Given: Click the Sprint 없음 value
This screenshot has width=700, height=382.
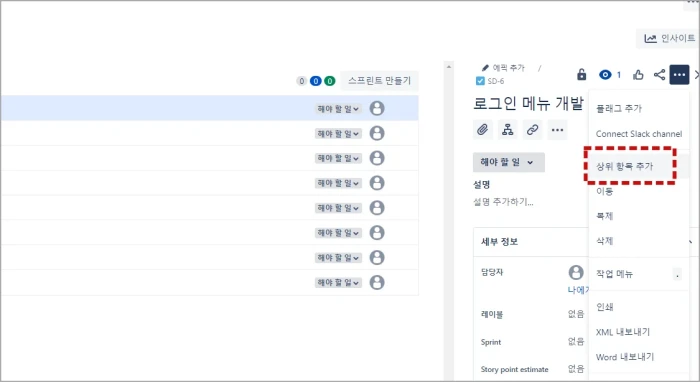Looking at the screenshot, I should 576,342.
